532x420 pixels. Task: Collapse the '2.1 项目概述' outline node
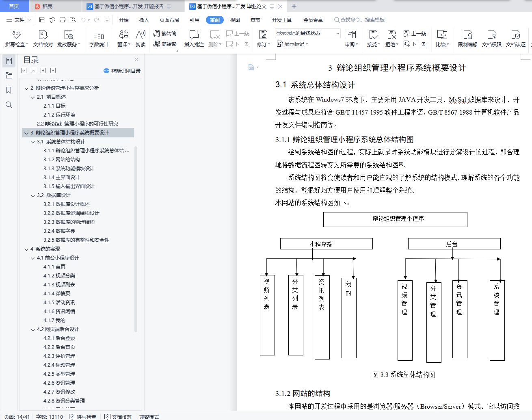point(33,97)
